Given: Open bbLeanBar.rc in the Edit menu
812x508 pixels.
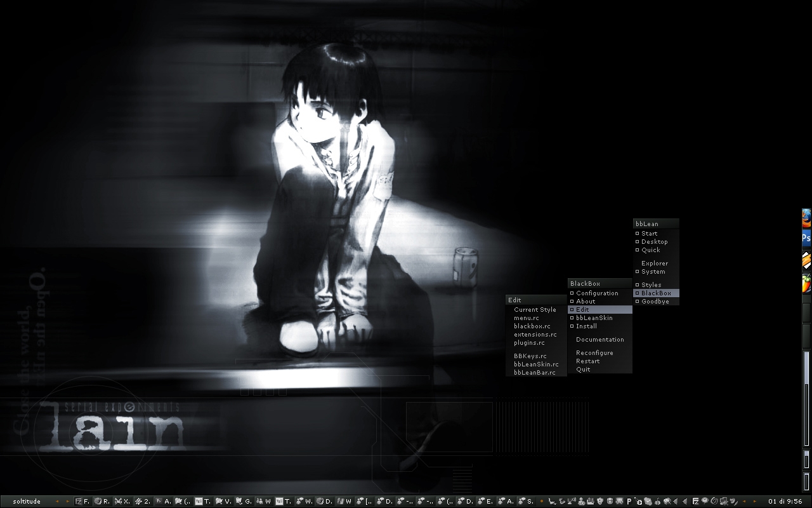Looking at the screenshot, I should pos(536,373).
